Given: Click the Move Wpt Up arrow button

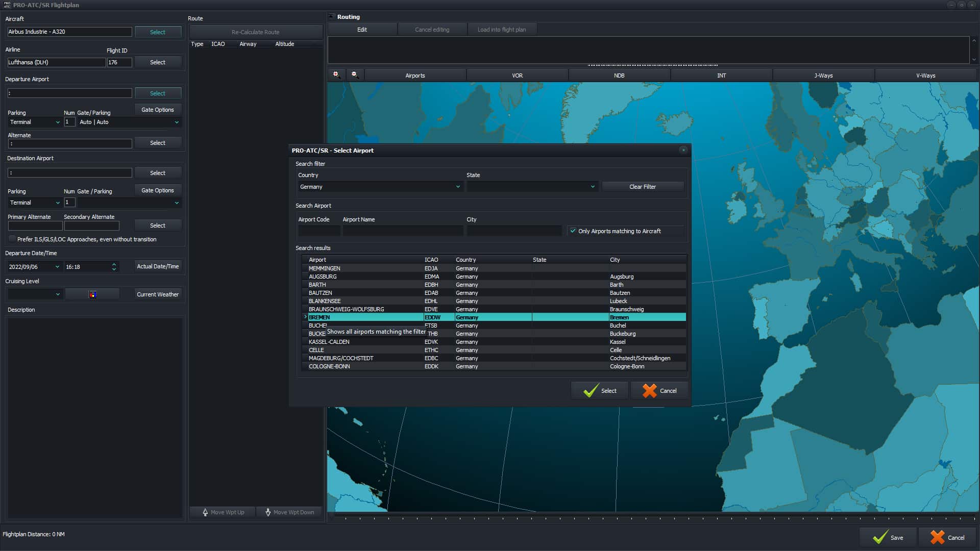Looking at the screenshot, I should [x=223, y=512].
